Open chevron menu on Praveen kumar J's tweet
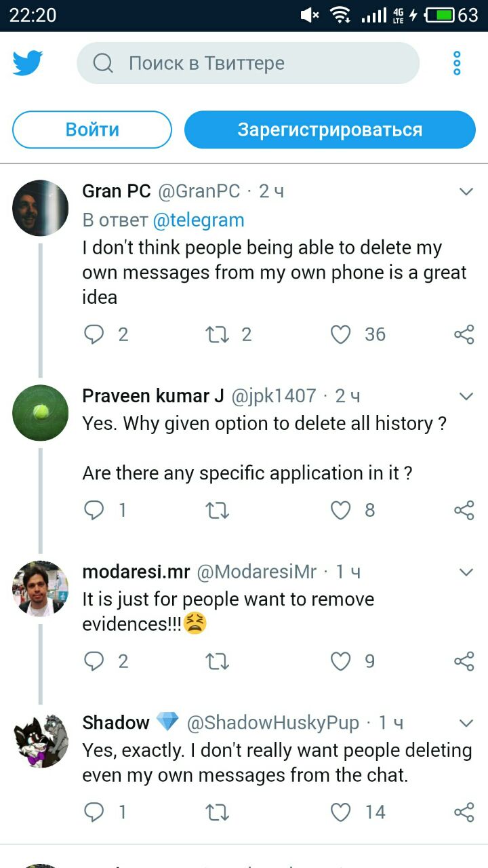The width and height of the screenshot is (488, 868). (x=466, y=396)
